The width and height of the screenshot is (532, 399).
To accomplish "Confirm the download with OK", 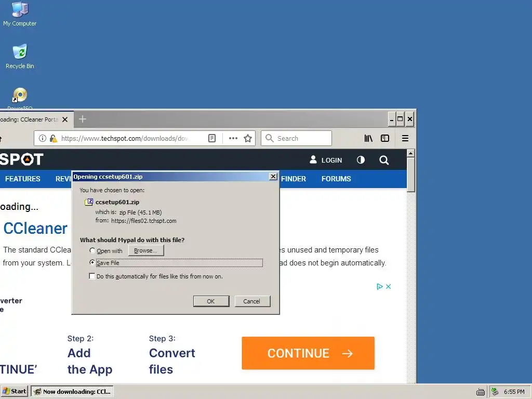I will coord(211,301).
